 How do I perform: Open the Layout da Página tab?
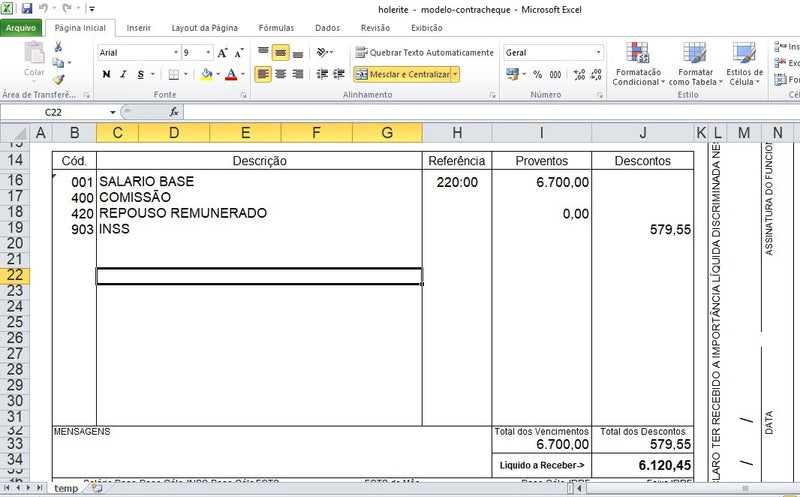[x=204, y=28]
